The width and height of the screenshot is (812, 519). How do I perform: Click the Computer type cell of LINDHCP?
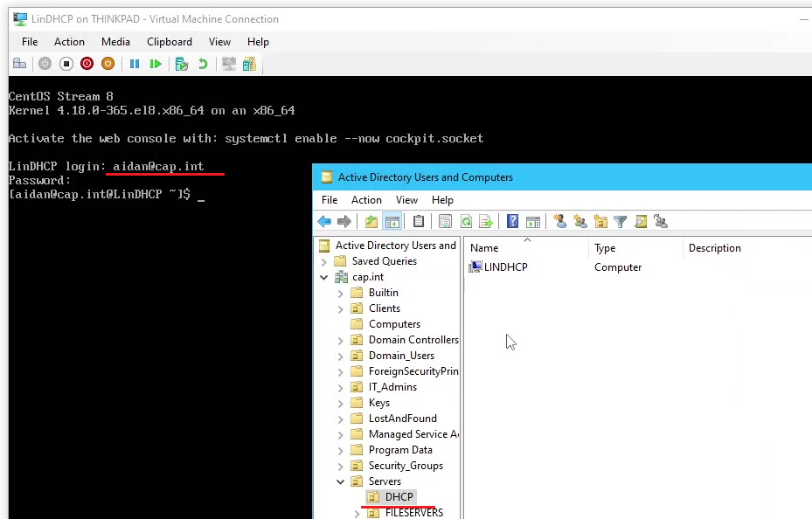(x=618, y=267)
